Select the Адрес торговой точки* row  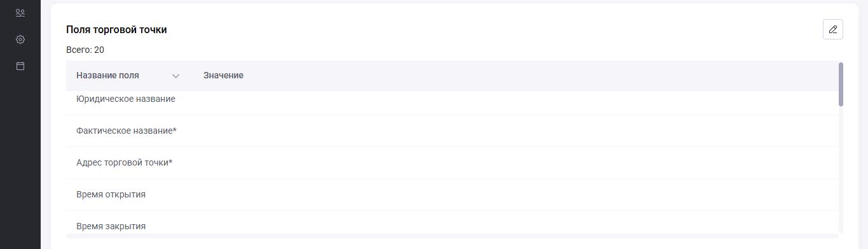coord(452,162)
